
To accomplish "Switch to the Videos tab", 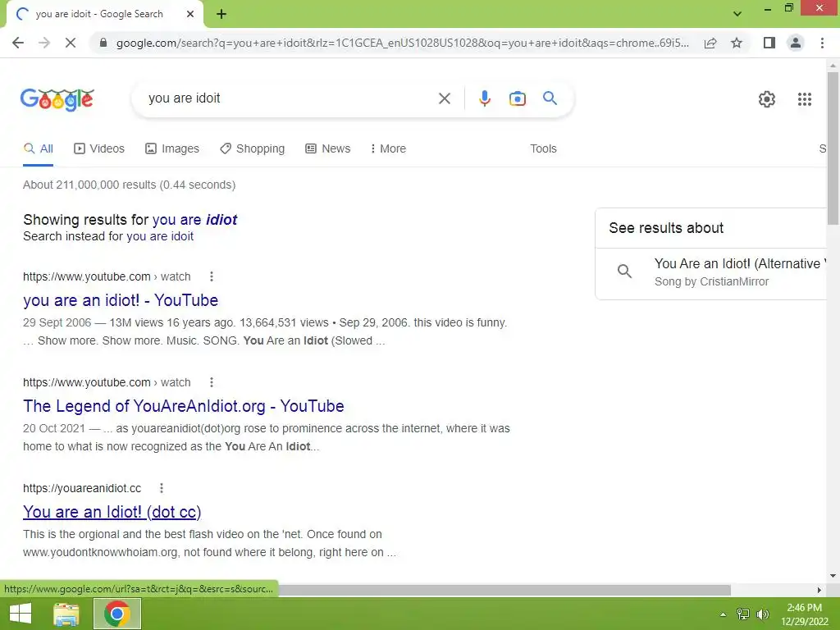I will 99,149.
